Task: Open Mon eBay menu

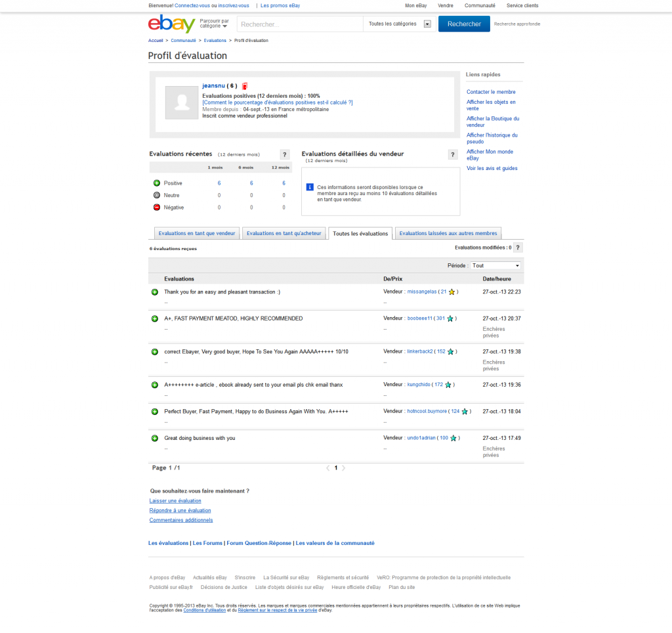Action: (x=415, y=5)
